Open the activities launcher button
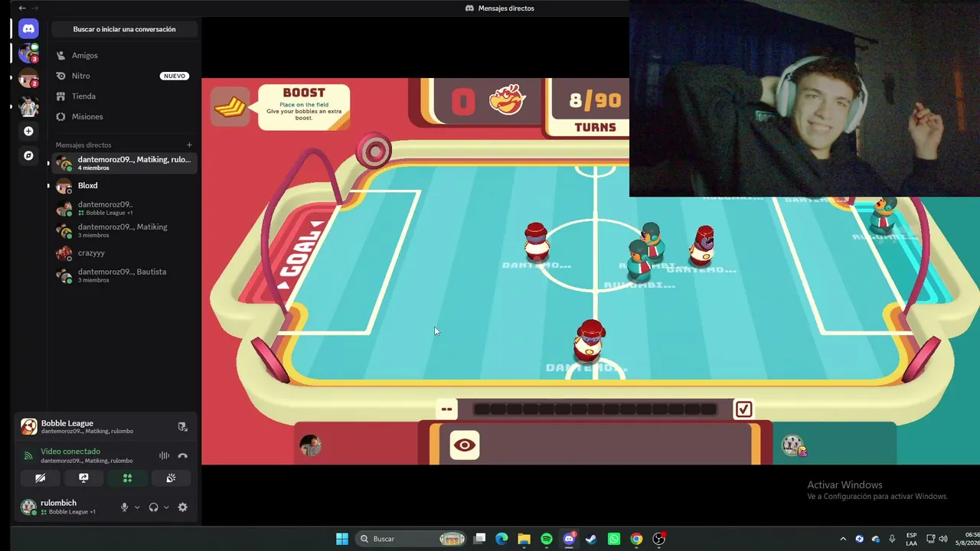The image size is (980, 551). pyautogui.click(x=127, y=478)
